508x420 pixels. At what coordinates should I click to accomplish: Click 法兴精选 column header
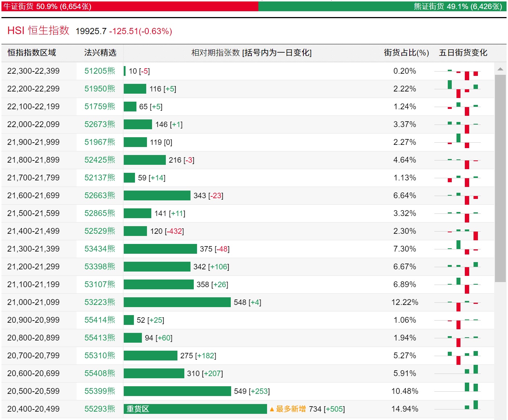(x=100, y=53)
